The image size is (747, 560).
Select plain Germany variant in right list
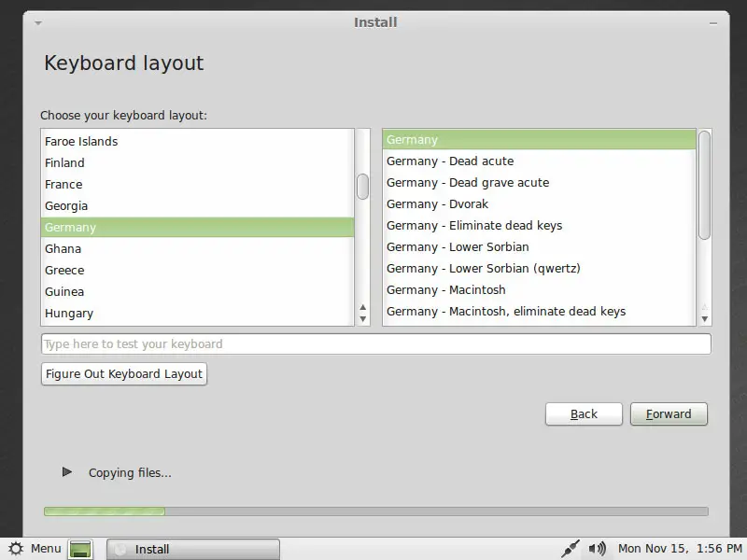[540, 139]
